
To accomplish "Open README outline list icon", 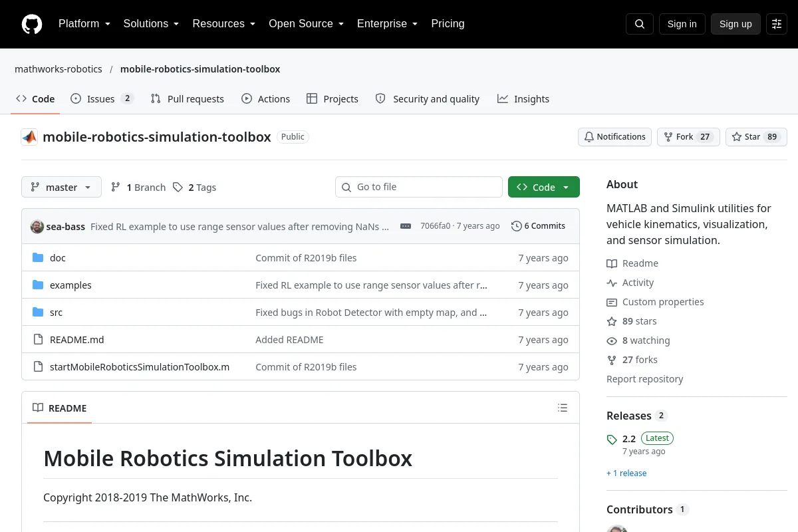I will (x=563, y=408).
